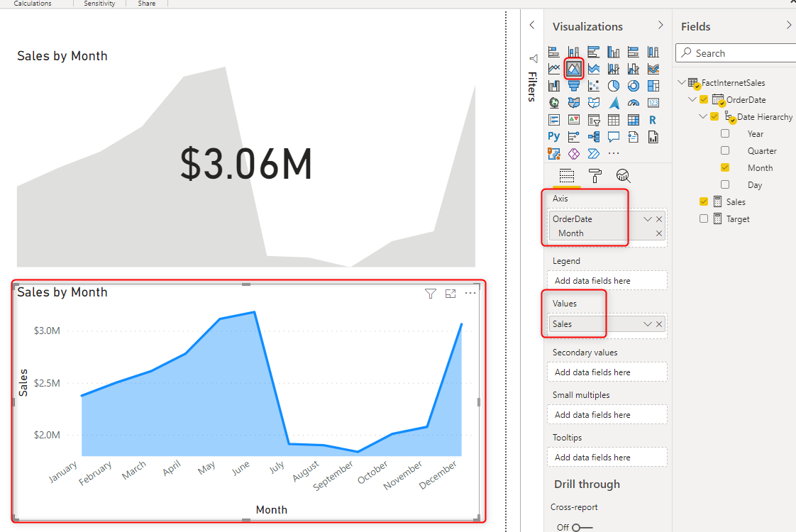Check the Target table checkbox
The height and width of the screenshot is (532, 796).
[x=703, y=218]
